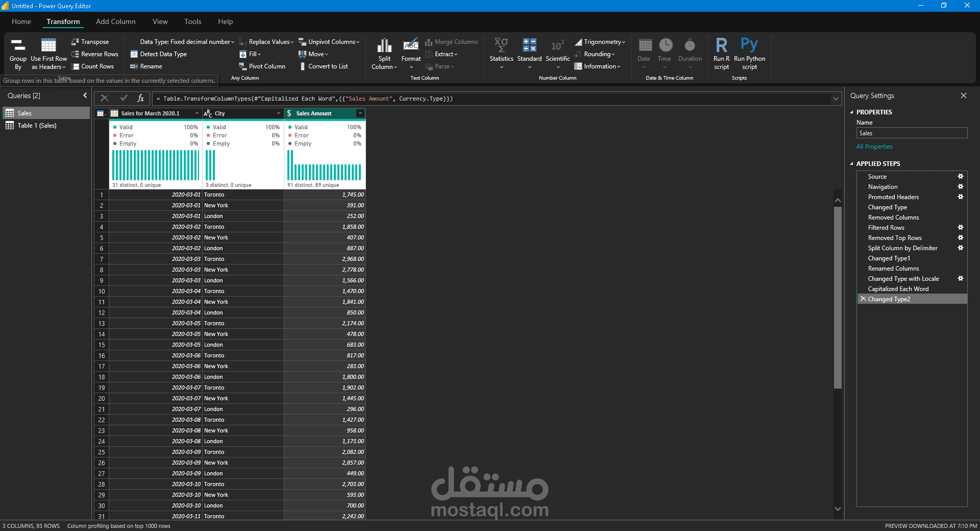Select Capitalized Each Word step
Viewport: 980px width, 531px height.
click(911, 288)
